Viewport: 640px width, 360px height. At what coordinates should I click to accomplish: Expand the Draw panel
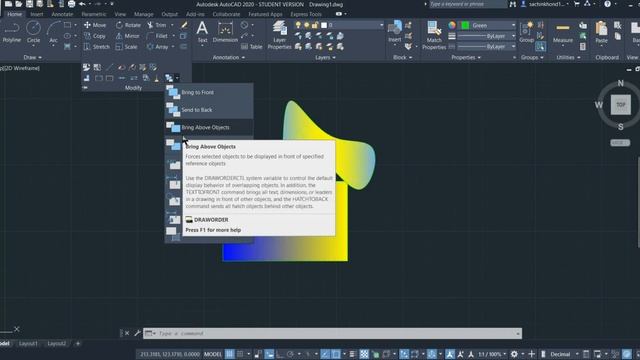pos(33,58)
